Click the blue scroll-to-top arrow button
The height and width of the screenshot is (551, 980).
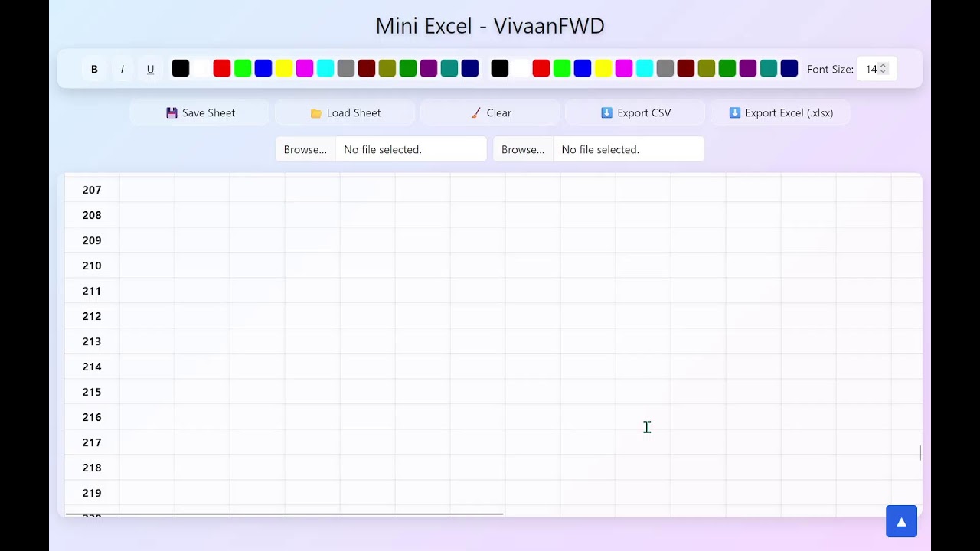[901, 521]
